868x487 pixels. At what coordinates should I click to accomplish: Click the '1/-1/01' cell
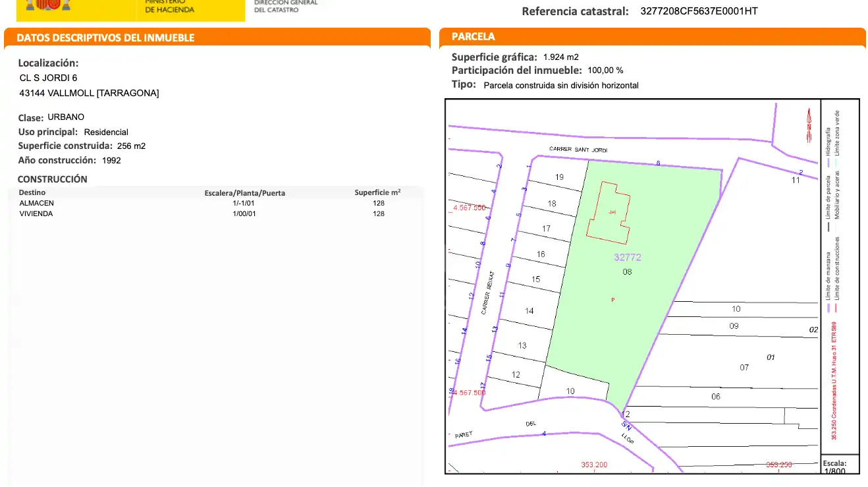pyautogui.click(x=243, y=203)
